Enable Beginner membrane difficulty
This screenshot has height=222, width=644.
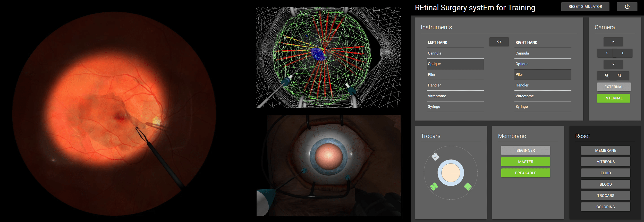click(x=525, y=150)
